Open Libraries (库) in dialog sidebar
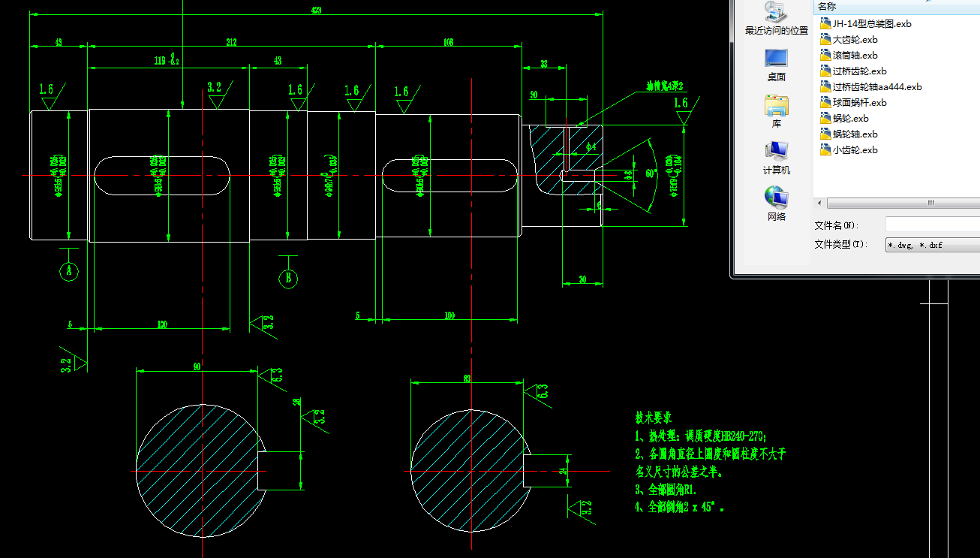This screenshot has height=558, width=980. [x=776, y=112]
